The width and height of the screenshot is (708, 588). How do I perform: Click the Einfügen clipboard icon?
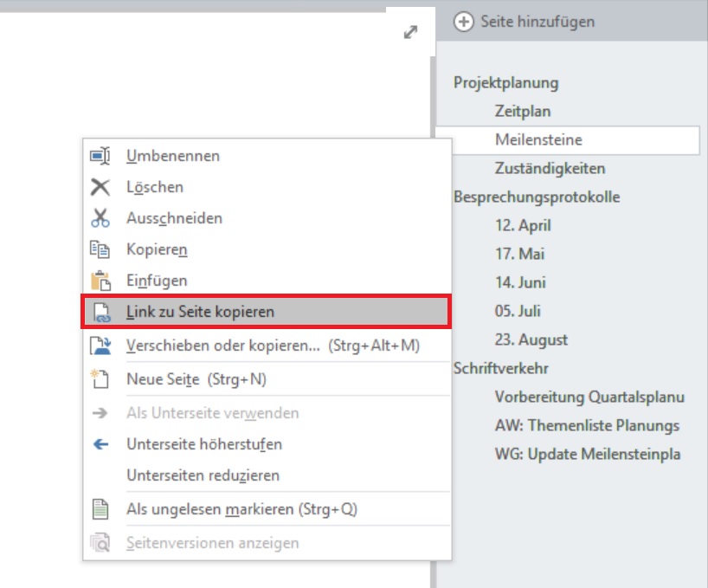coord(100,281)
